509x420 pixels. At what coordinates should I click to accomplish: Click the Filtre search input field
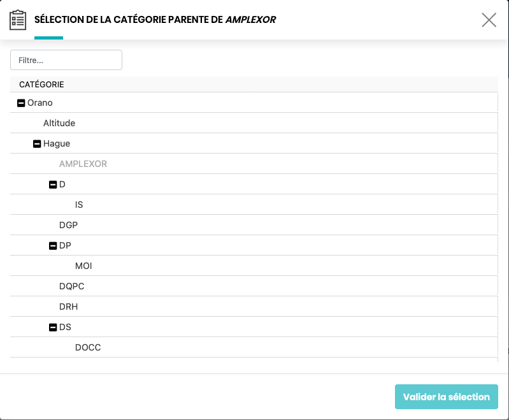66,60
